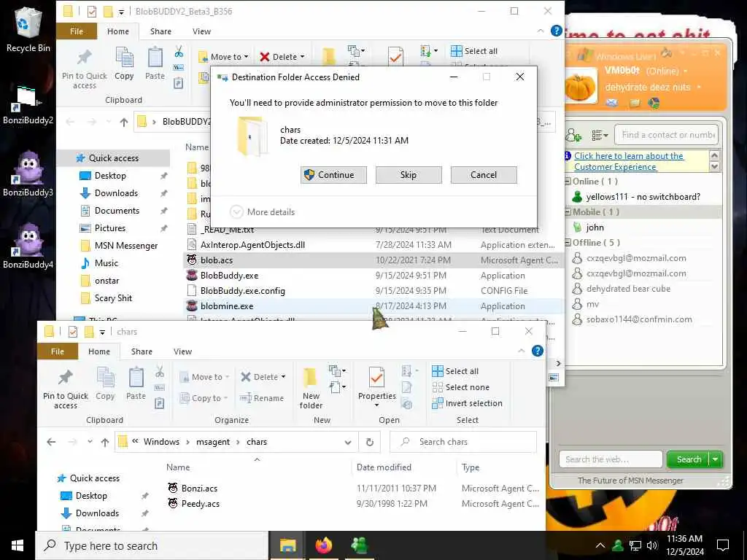Select Peedy.acs file in chars window
Viewport: 747px width, 560px height.
[x=200, y=503]
